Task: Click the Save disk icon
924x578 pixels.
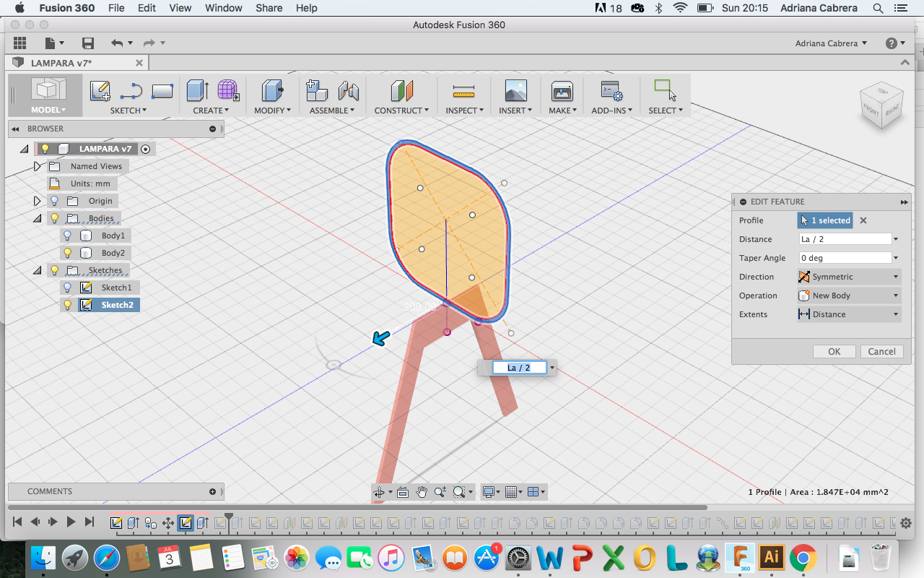Action: pyautogui.click(x=88, y=43)
